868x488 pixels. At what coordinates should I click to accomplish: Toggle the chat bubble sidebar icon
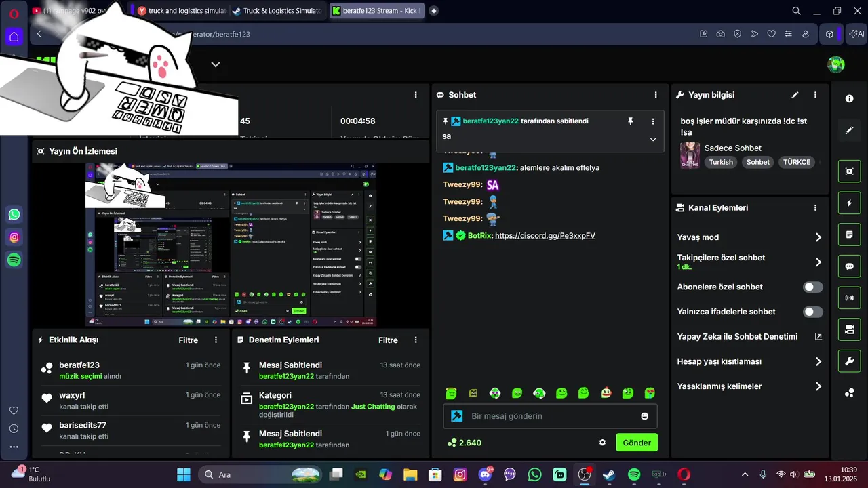849,266
